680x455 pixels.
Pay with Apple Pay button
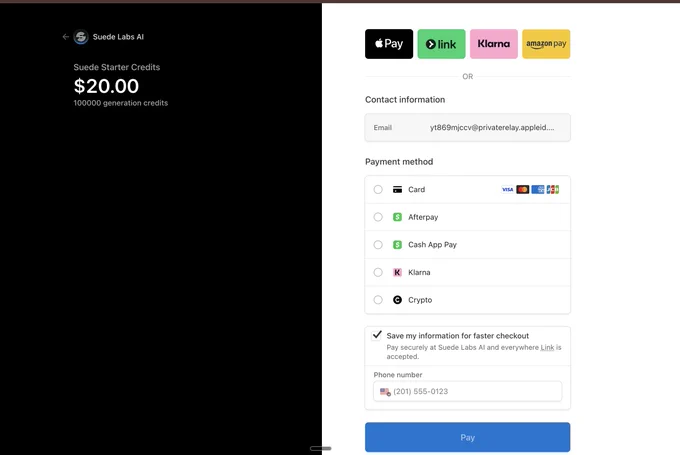389,44
